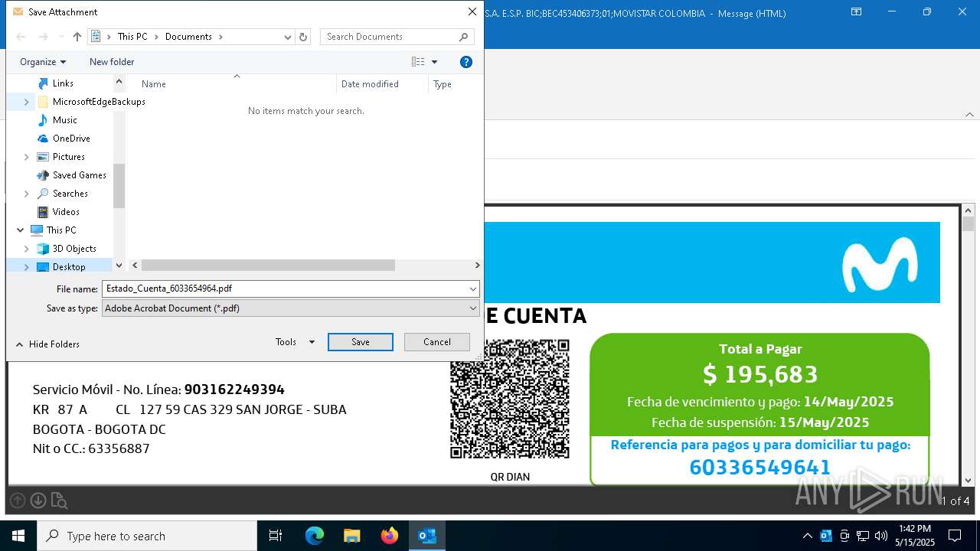Refresh the Documents folder view
The image size is (980, 551).
pos(303,37)
